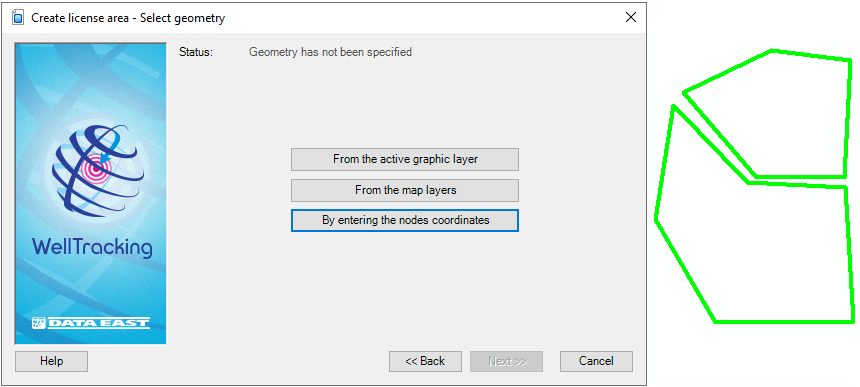Open Help for this wizard step
860x387 pixels.
(52, 361)
